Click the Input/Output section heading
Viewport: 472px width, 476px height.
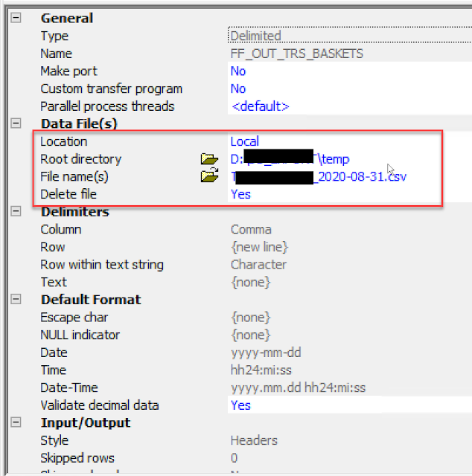tap(86, 423)
